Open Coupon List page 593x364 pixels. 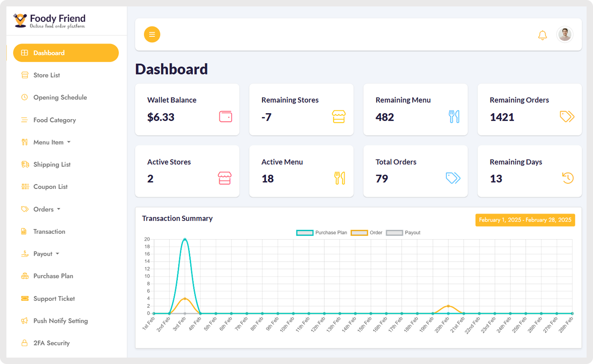(50, 186)
